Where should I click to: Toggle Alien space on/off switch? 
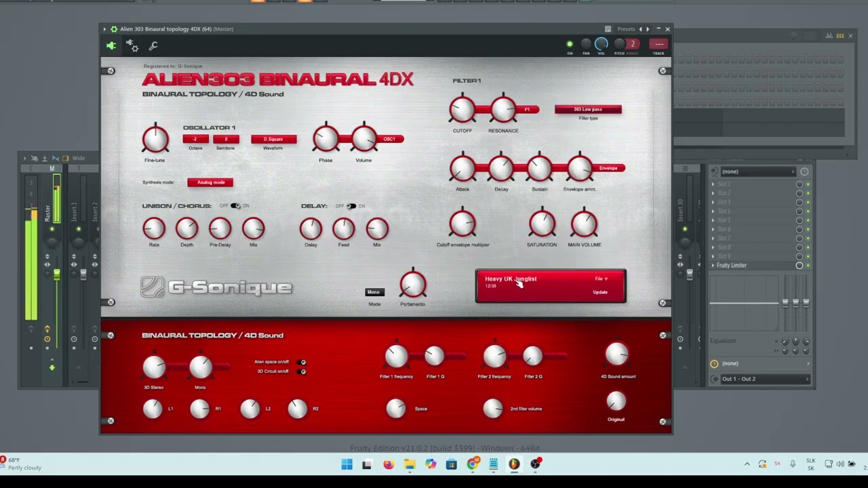(x=302, y=362)
